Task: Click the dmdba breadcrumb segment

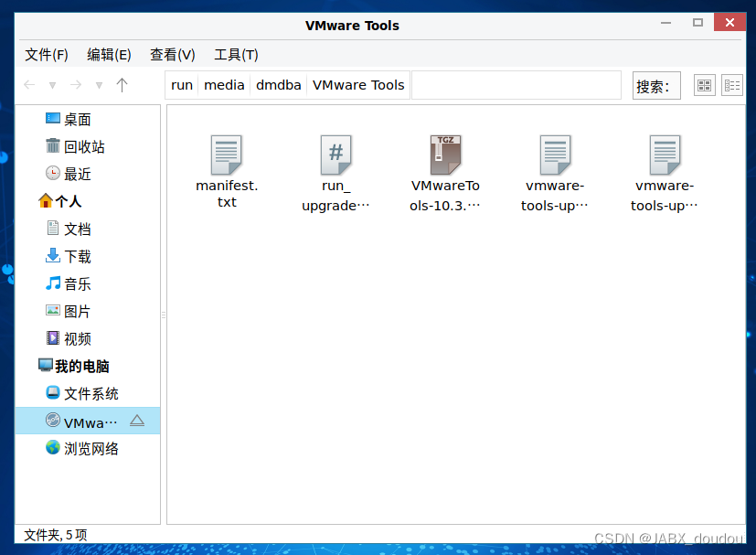Action: [278, 85]
